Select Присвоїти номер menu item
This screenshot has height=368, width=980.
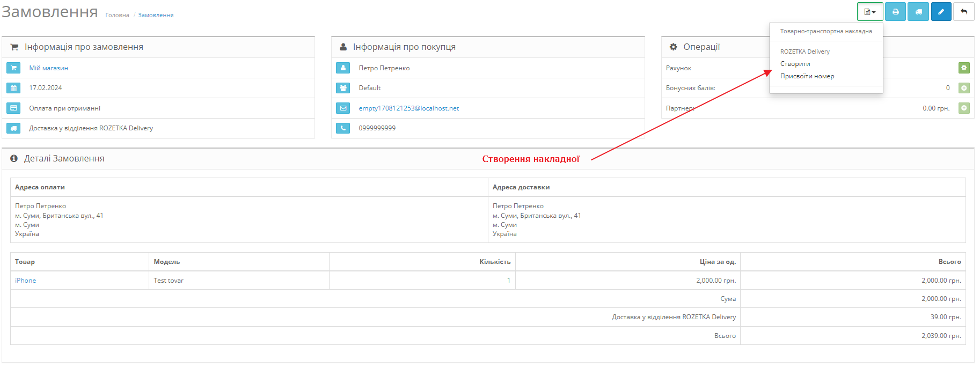coord(807,76)
